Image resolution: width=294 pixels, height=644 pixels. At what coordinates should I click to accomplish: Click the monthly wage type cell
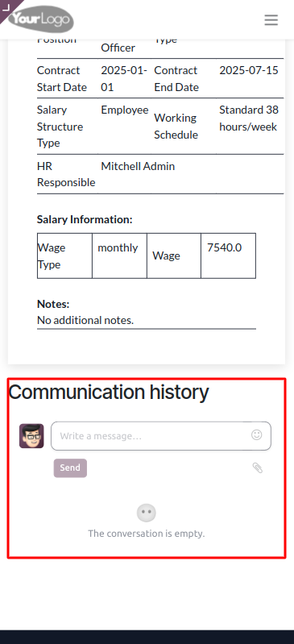coord(119,256)
